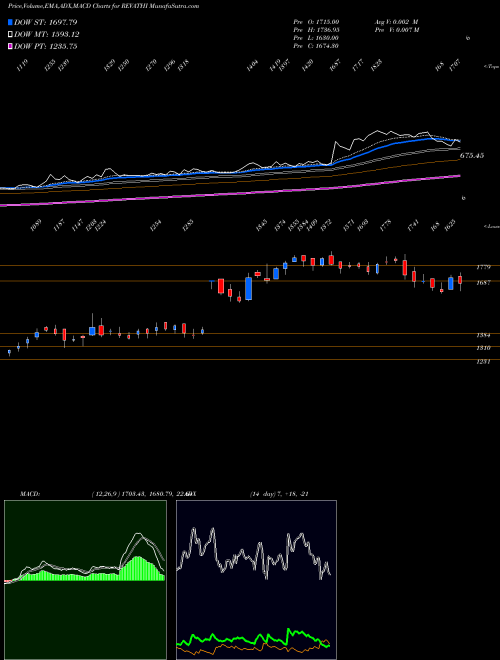Click the white DOW MT legend swatch
Screen dimensions: 500x660
[x=10, y=35]
